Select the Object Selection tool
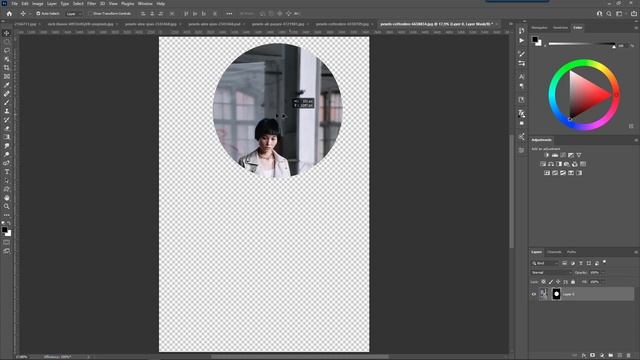The height and width of the screenshot is (360, 640). (x=7, y=59)
